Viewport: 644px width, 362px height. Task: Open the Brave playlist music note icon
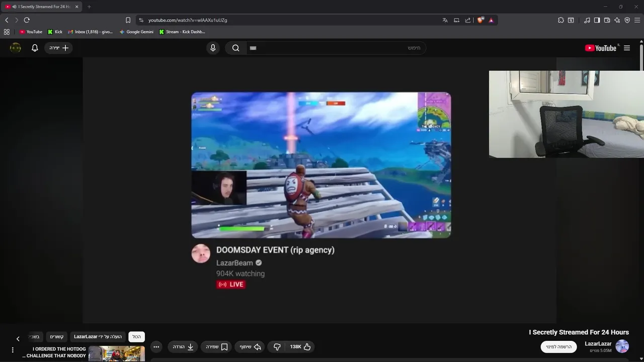pos(587,20)
